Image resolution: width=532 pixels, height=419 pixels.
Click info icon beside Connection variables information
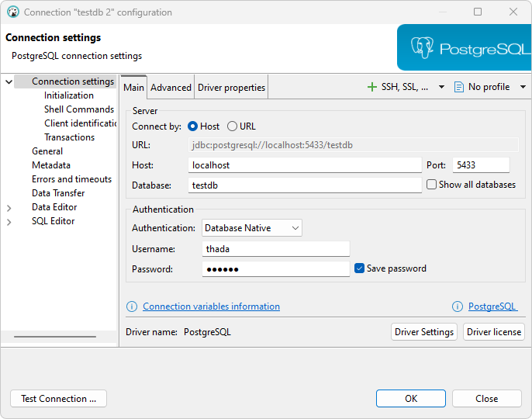[x=132, y=306]
